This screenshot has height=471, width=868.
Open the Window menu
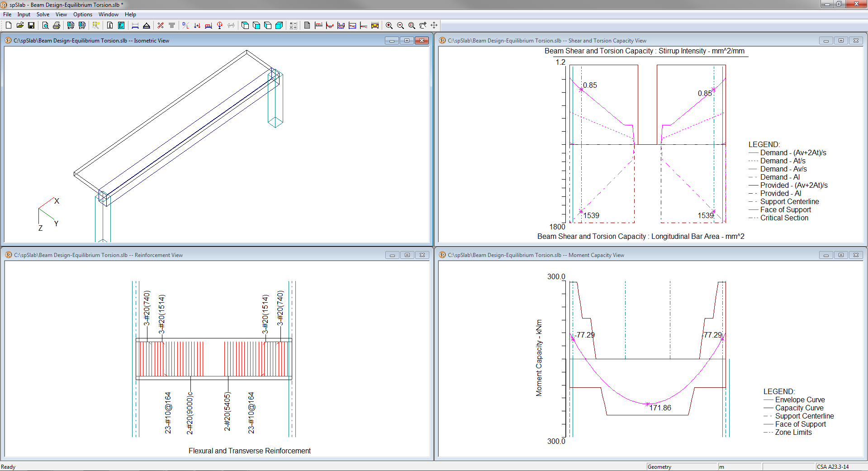109,14
